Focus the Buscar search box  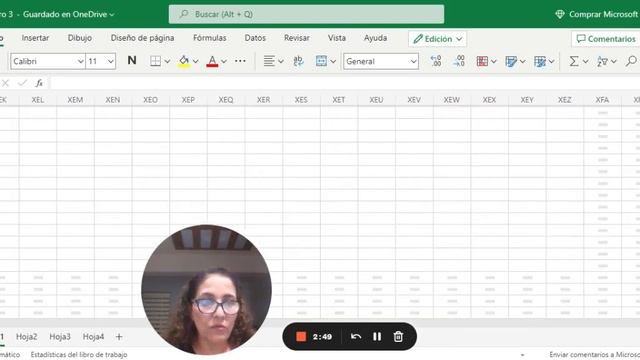pos(307,14)
